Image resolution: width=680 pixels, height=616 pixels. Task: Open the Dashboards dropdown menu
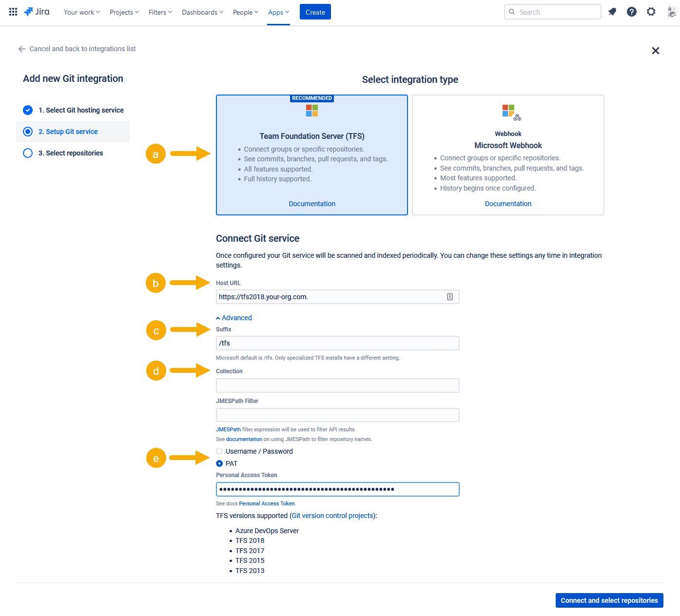click(x=203, y=12)
